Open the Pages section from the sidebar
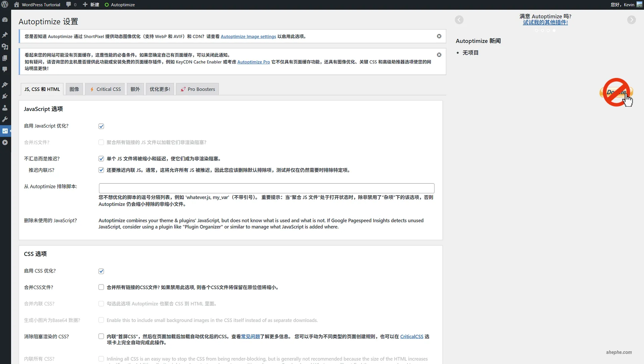Screen dimensions: 644x364 pos(5,58)
